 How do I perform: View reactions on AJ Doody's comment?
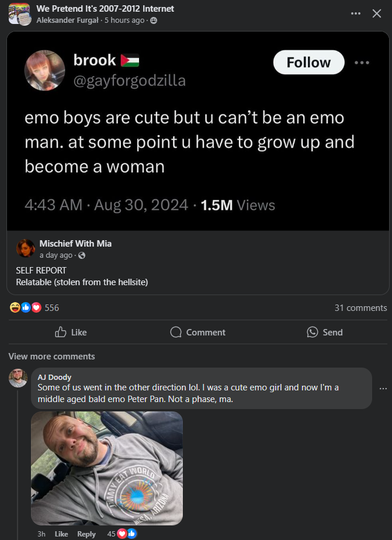tap(122, 534)
